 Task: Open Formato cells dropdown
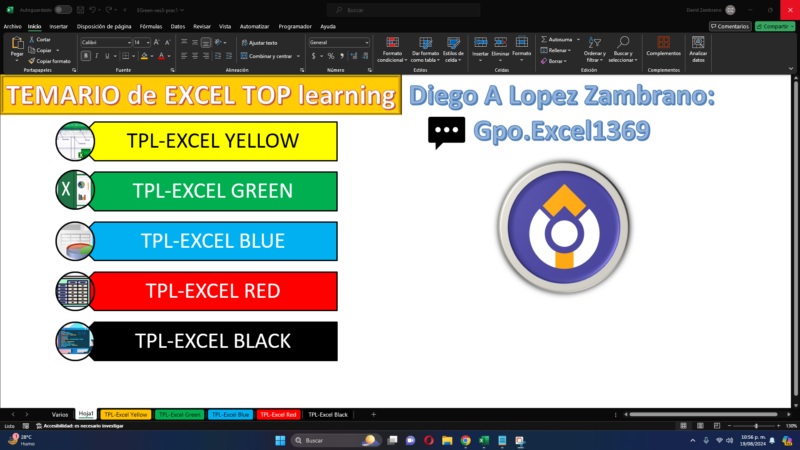tap(521, 49)
